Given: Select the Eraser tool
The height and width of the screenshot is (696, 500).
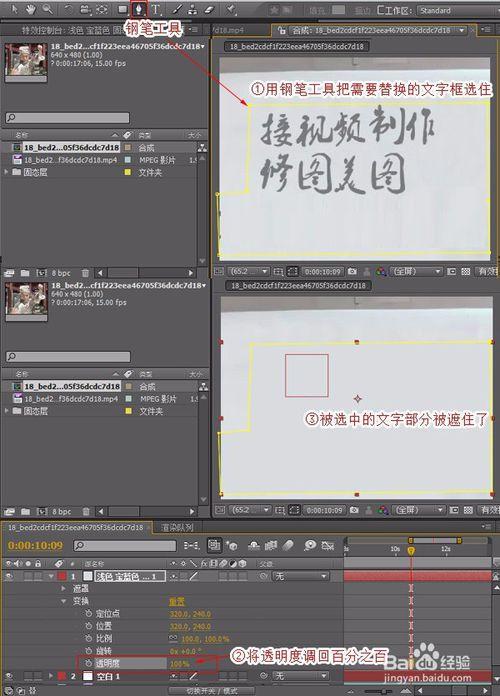Looking at the screenshot, I should 209,9.
